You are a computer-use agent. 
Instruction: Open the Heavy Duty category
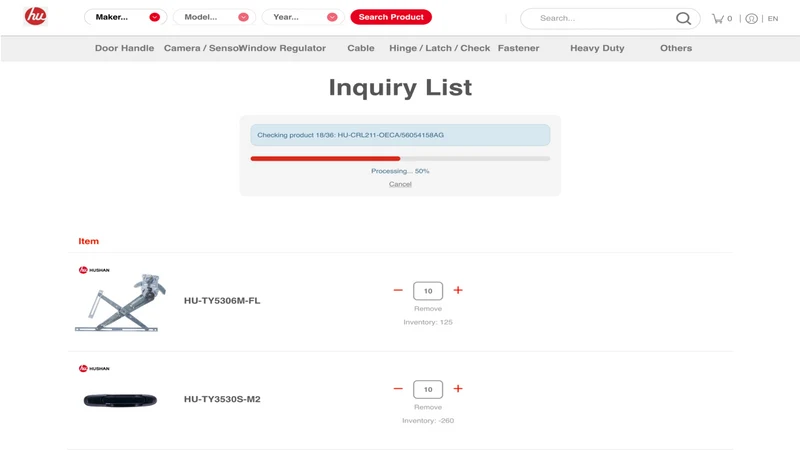tap(597, 48)
